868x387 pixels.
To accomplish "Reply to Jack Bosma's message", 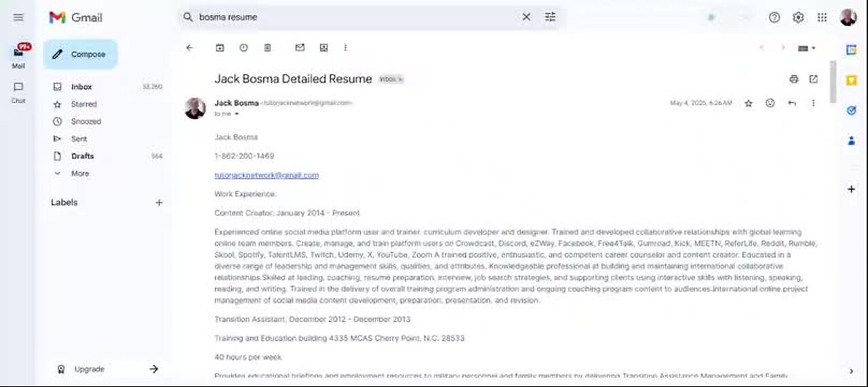I will click(x=792, y=103).
